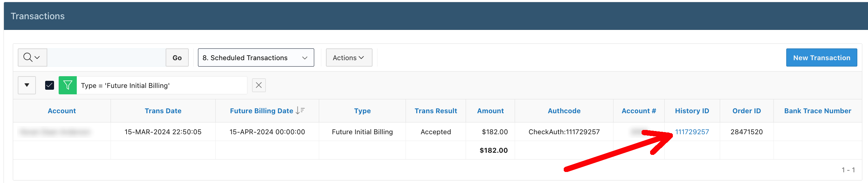The image size is (868, 183).
Task: Remove the Future Initial Billing filter
Action: 259,85
